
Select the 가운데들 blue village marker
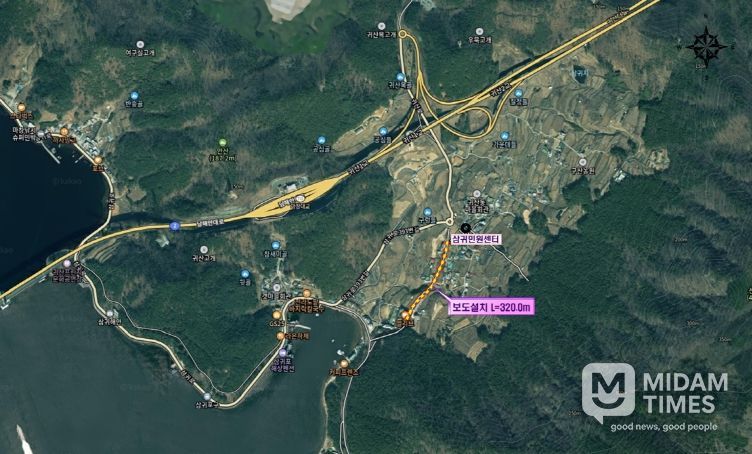click(x=505, y=136)
